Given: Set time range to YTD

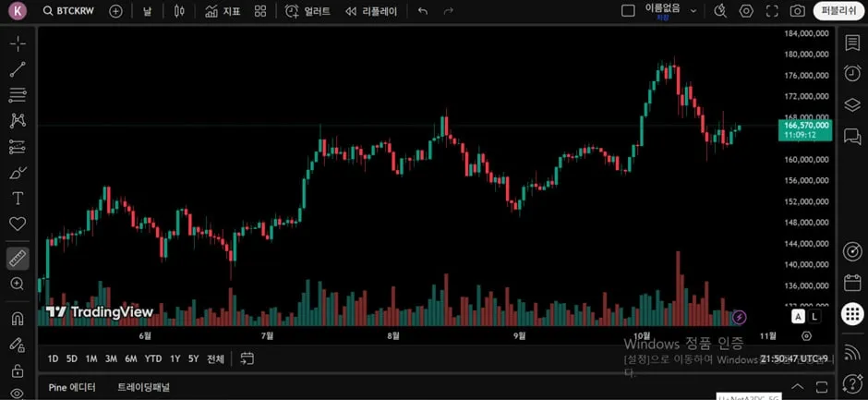Looking at the screenshot, I should pos(153,359).
